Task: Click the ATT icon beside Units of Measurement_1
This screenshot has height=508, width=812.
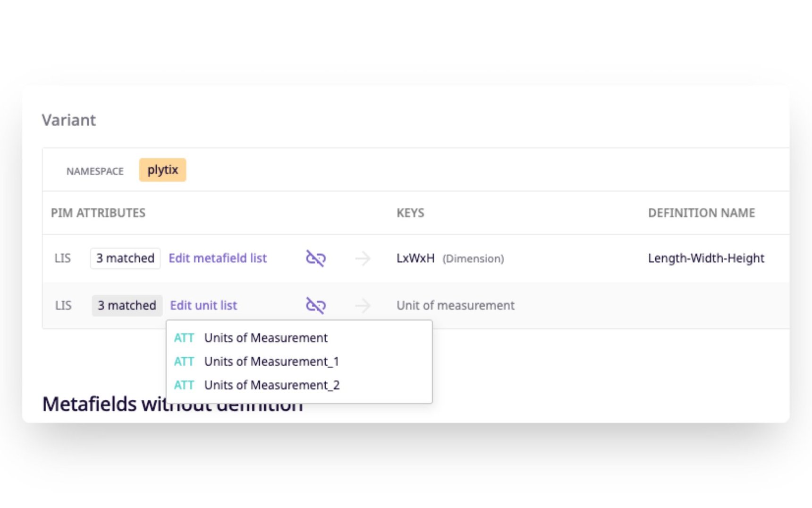Action: coord(184,362)
